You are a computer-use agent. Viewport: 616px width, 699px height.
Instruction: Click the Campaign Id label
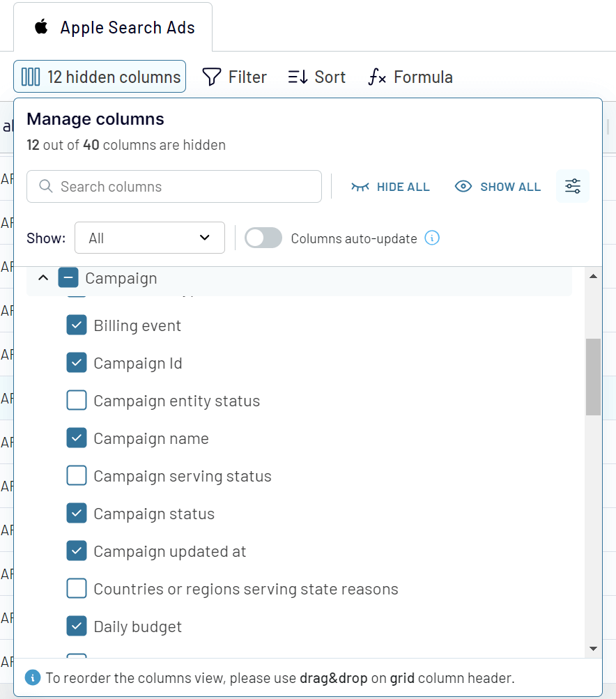pos(138,363)
